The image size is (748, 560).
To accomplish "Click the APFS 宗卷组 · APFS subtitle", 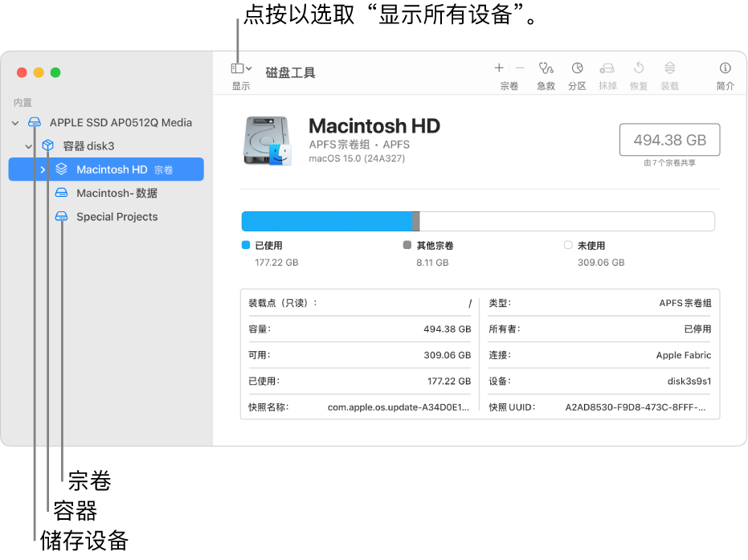I will pos(359,145).
